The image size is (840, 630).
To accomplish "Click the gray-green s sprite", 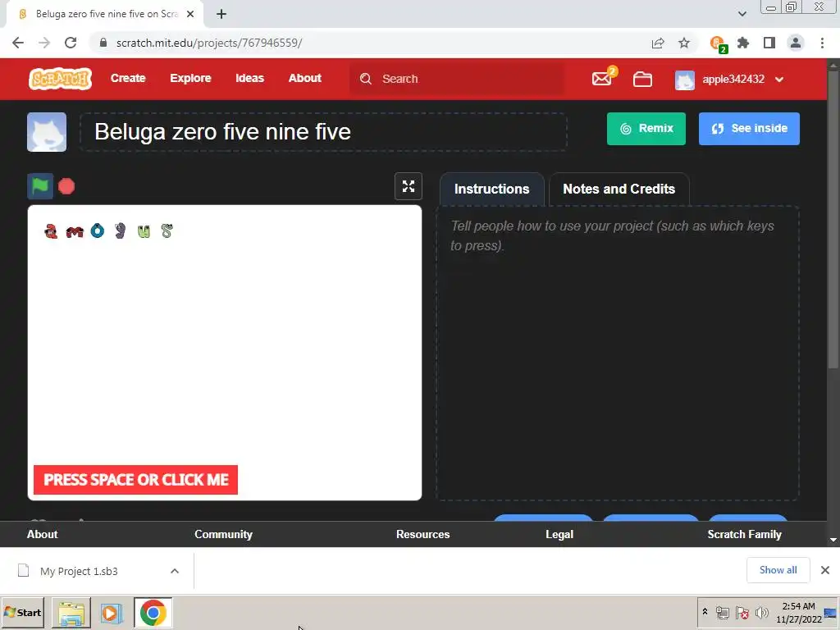I will (167, 231).
